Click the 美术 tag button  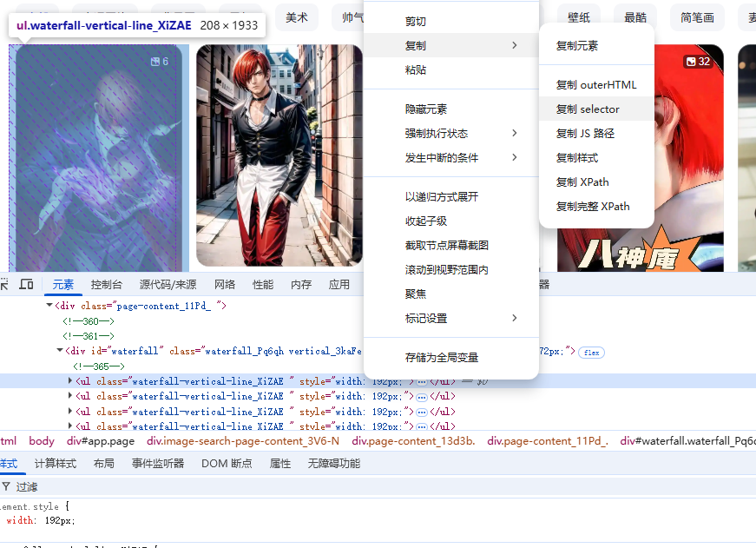(x=297, y=18)
